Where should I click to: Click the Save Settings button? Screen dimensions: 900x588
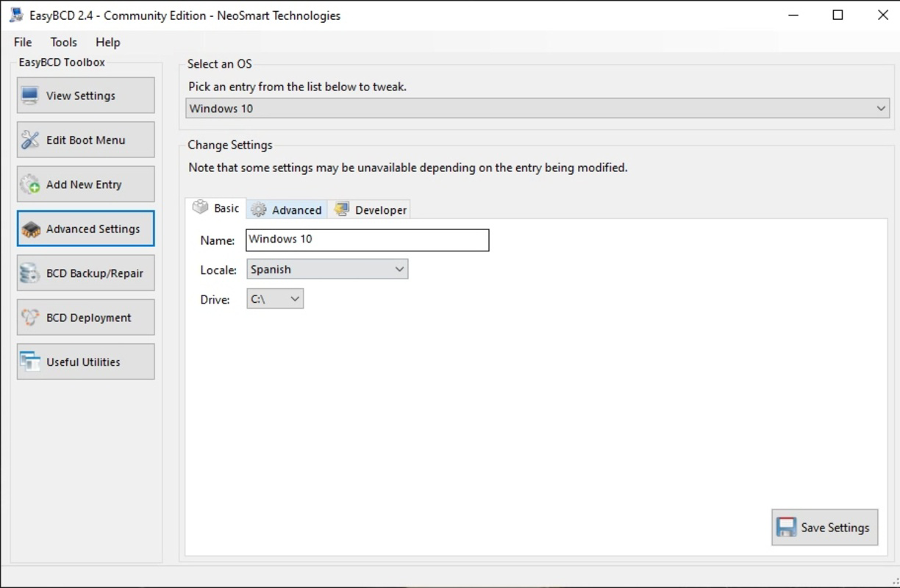[x=825, y=528]
